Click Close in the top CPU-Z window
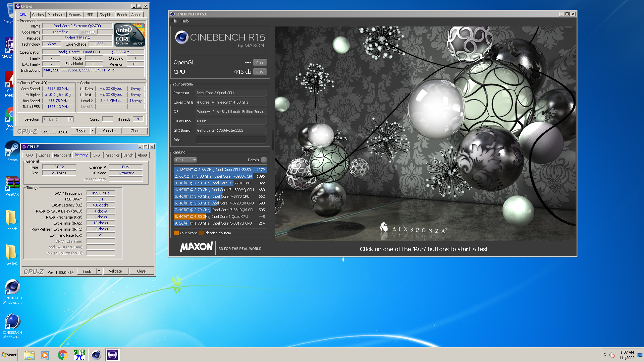644x362 pixels. 135,131
